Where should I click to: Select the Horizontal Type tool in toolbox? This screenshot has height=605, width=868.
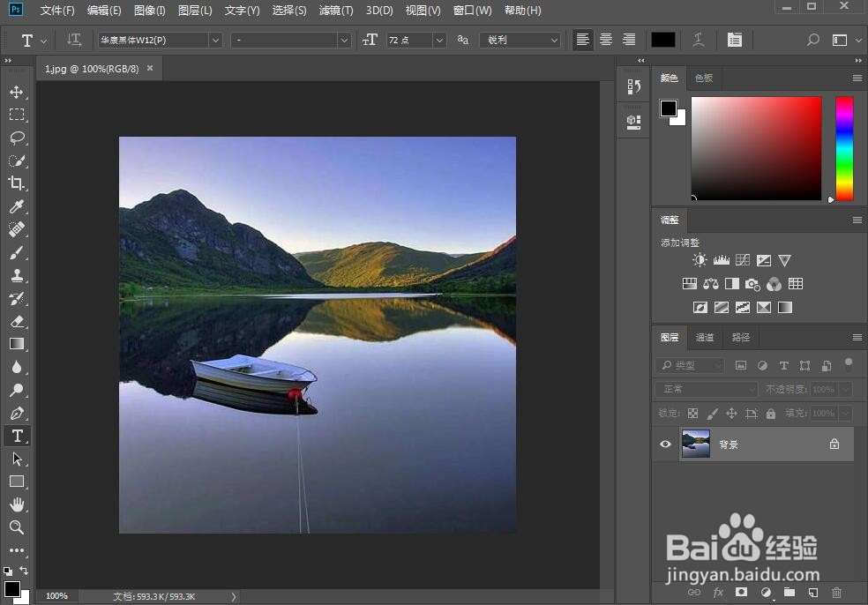point(17,436)
